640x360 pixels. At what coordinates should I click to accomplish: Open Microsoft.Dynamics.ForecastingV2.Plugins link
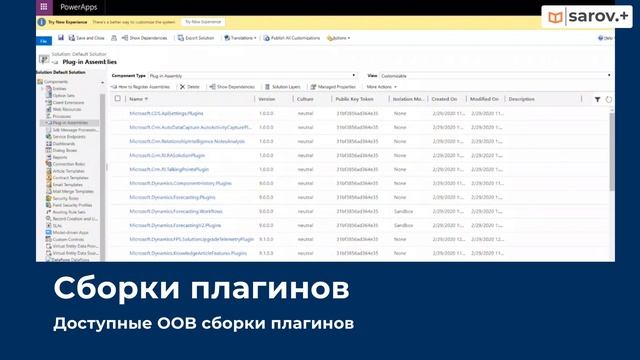175,225
